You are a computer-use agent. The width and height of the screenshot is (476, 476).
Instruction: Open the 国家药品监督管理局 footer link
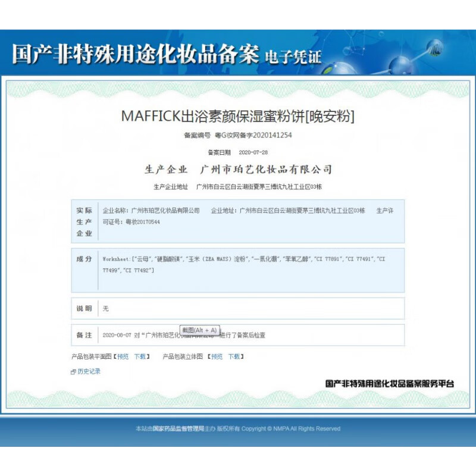coord(178,428)
